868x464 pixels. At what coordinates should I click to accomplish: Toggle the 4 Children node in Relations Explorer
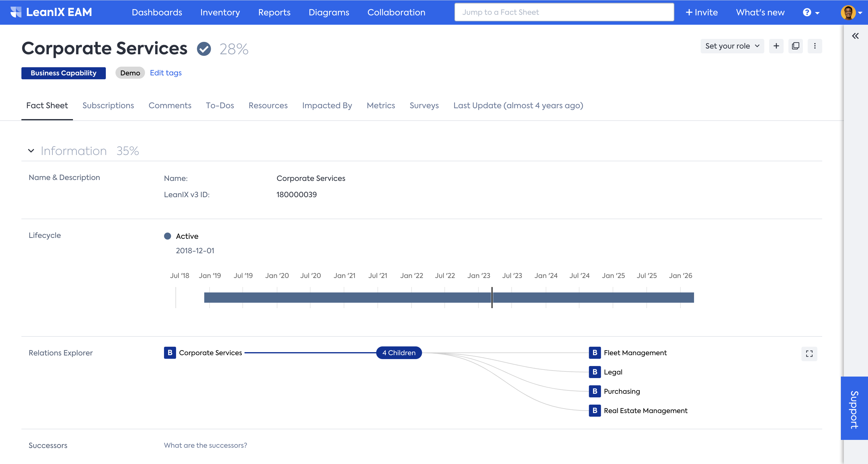point(399,353)
